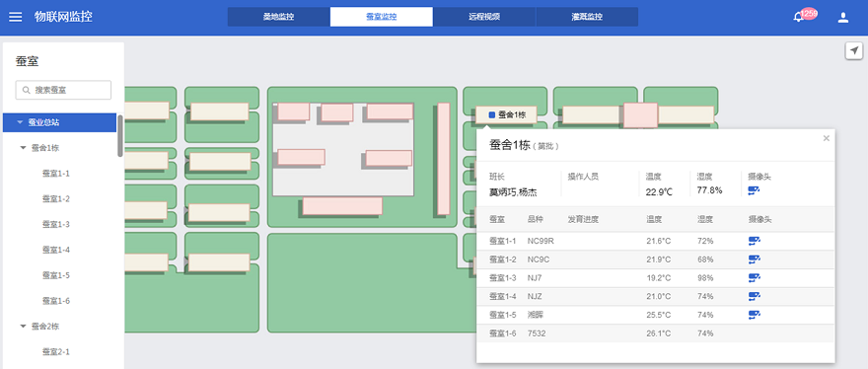Close the 蚕舍1栋 info popup
868x369 pixels.
[x=826, y=138]
